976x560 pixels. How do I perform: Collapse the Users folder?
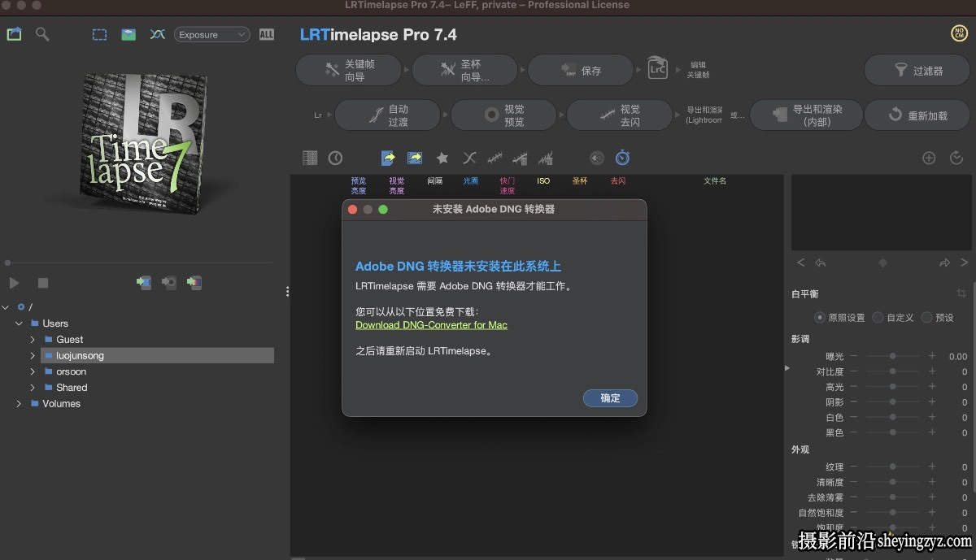[x=19, y=323]
